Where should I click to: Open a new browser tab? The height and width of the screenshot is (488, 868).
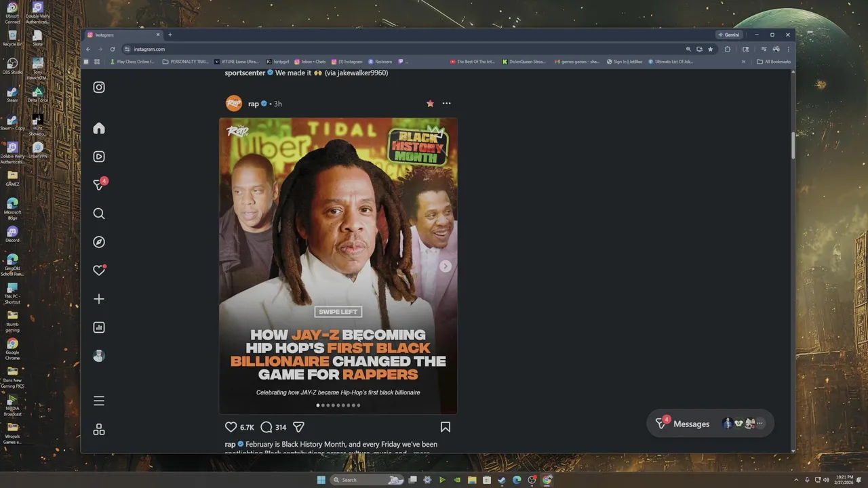tap(170, 35)
